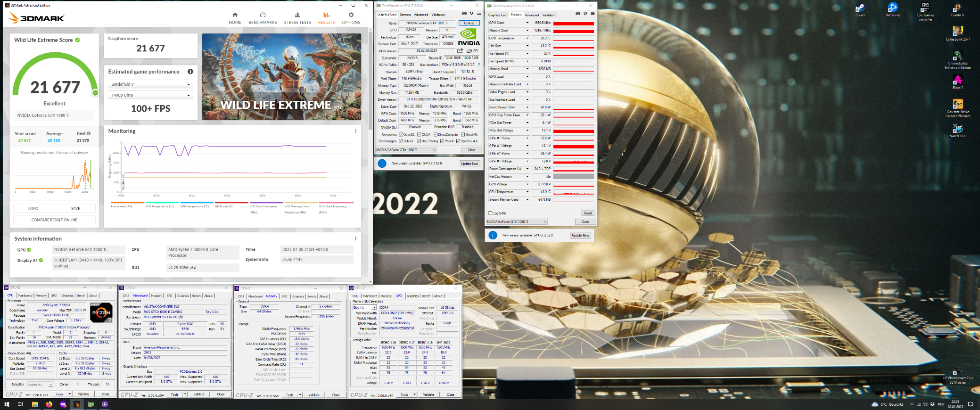
Task: Click COMPARE RESULT ONLINE button
Action: pos(54,220)
